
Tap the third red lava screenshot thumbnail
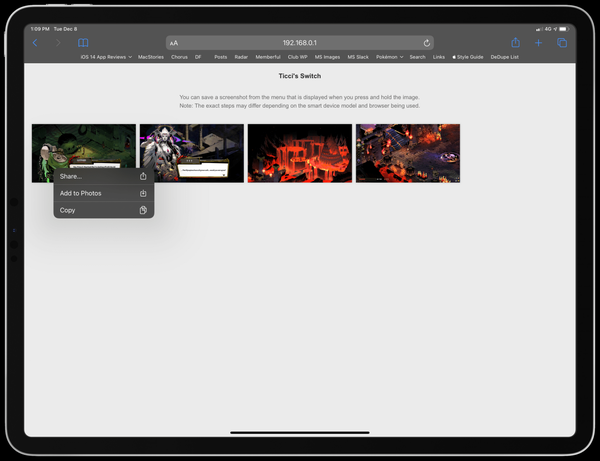(300, 153)
